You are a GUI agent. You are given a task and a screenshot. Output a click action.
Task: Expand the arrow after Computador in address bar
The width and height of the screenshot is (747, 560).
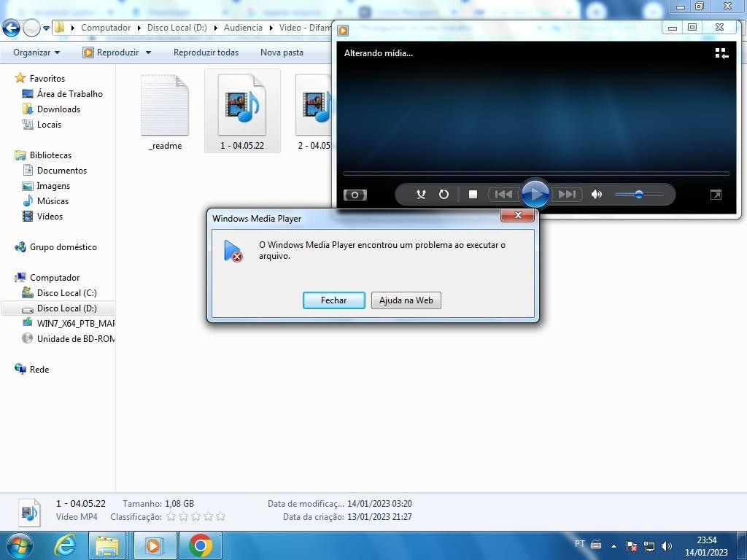point(139,28)
